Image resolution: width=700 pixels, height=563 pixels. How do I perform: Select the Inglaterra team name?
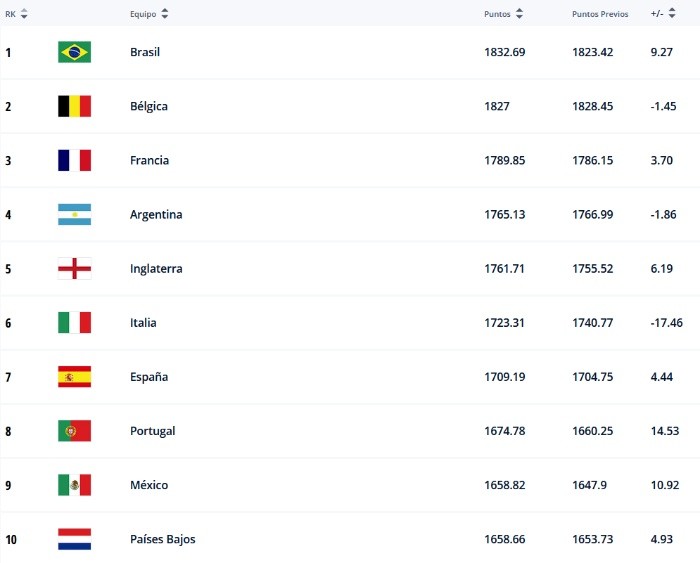156,268
